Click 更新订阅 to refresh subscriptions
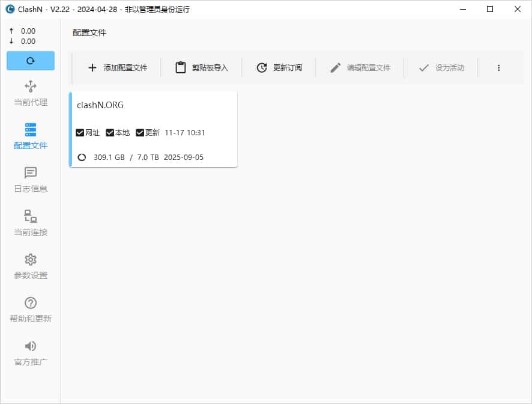The width and height of the screenshot is (532, 404). pos(280,67)
